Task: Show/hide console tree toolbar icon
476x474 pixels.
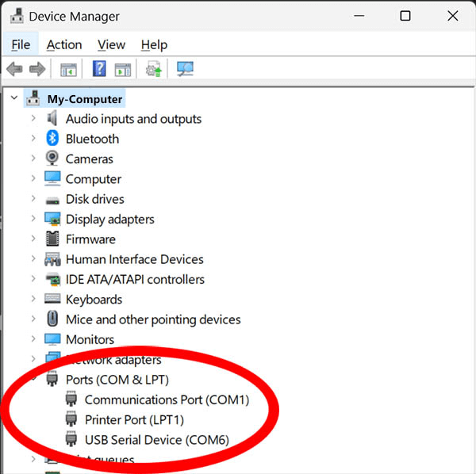Action: (x=68, y=70)
